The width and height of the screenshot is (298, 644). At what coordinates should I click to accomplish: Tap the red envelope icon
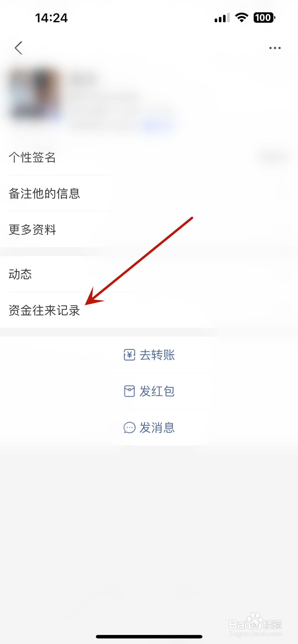click(129, 391)
